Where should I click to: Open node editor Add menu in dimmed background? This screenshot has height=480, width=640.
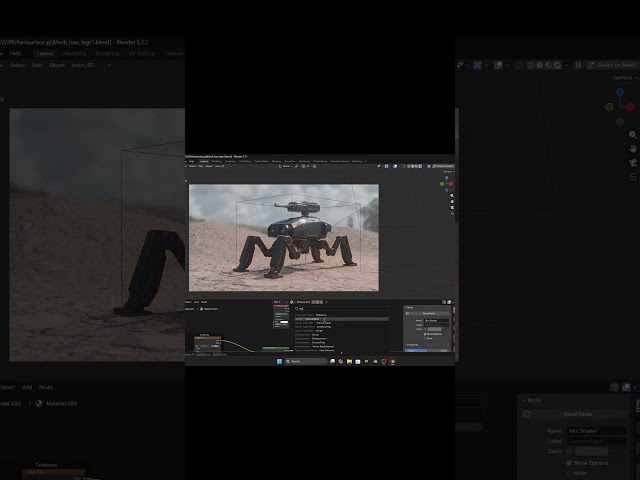point(27,387)
